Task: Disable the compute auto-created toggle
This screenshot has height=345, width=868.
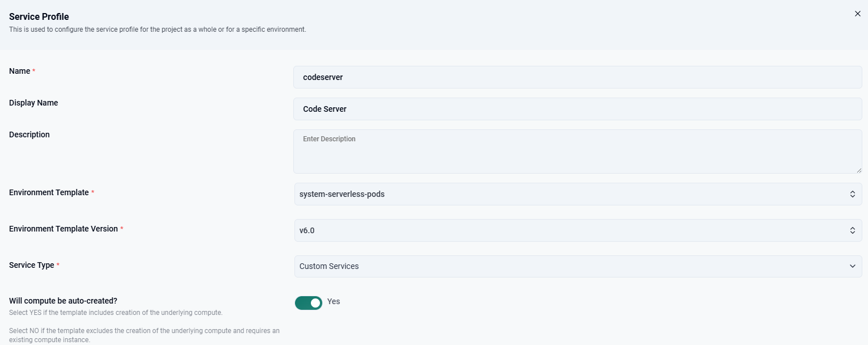Action: [309, 303]
